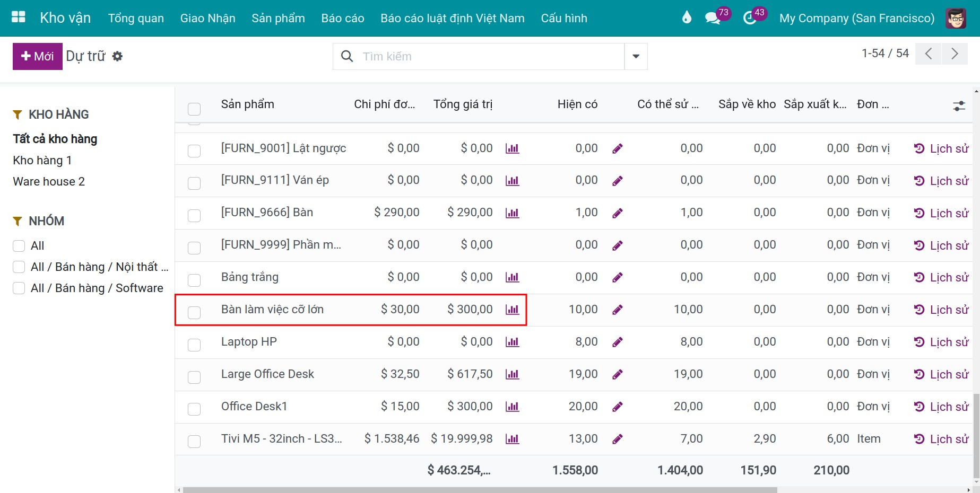
Task: Open valuation chart for FURN_9001 Lật ngược
Action: point(512,148)
